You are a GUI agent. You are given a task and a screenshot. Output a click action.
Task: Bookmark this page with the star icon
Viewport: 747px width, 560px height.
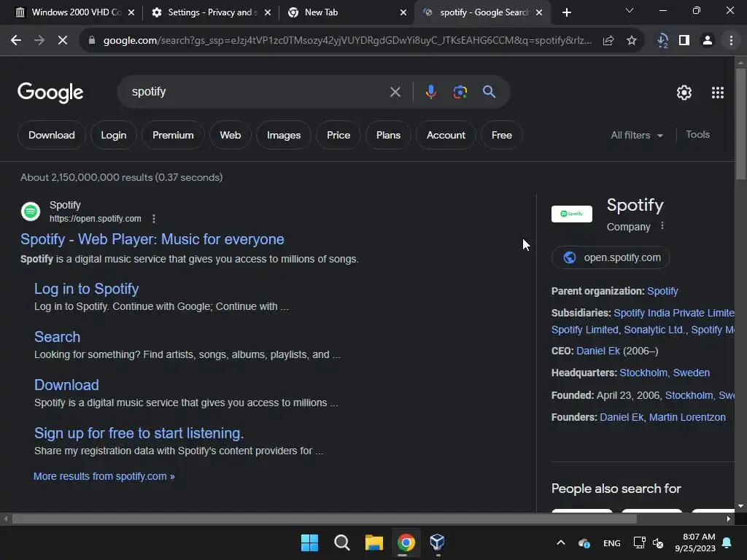(632, 41)
